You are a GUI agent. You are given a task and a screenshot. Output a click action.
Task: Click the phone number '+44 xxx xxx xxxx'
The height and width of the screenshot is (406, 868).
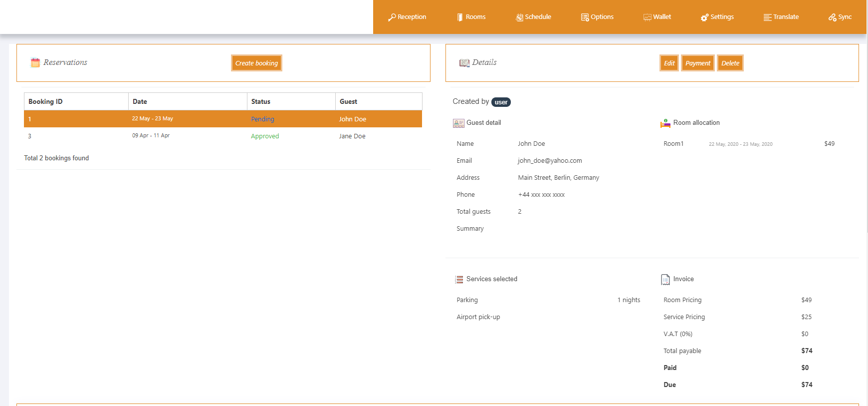click(x=541, y=195)
